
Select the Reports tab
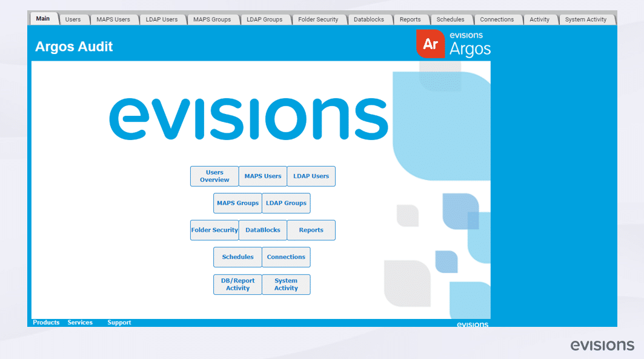[410, 19]
